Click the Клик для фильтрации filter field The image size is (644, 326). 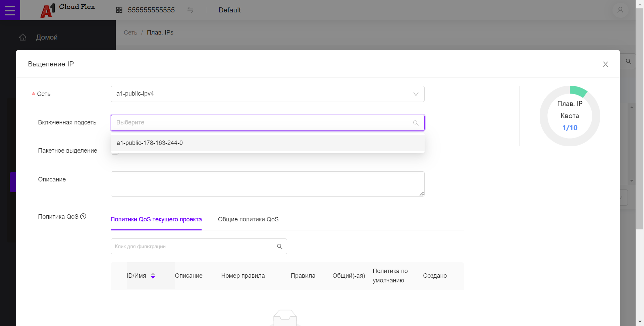(x=199, y=247)
